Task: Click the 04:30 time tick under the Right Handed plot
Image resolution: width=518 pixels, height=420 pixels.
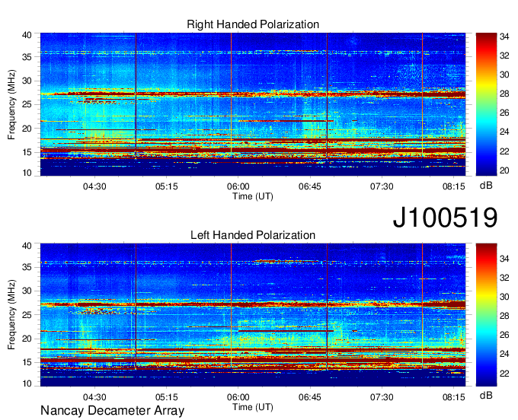Action: pyautogui.click(x=94, y=186)
